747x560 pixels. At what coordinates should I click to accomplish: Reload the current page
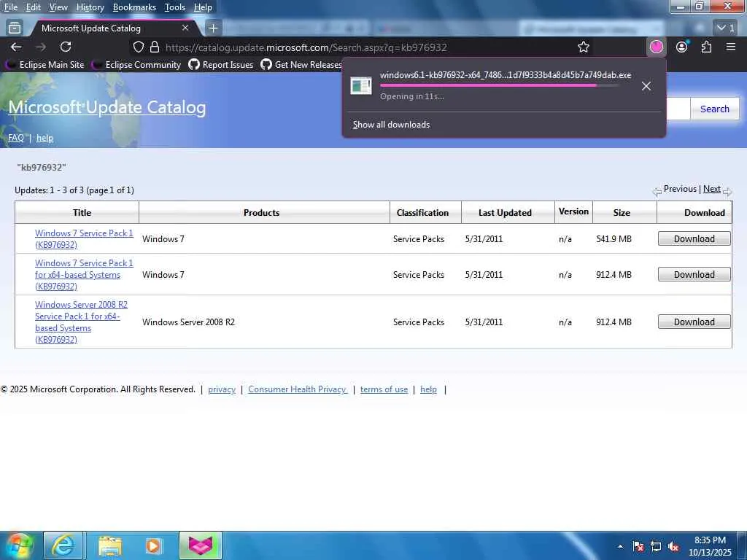point(66,47)
